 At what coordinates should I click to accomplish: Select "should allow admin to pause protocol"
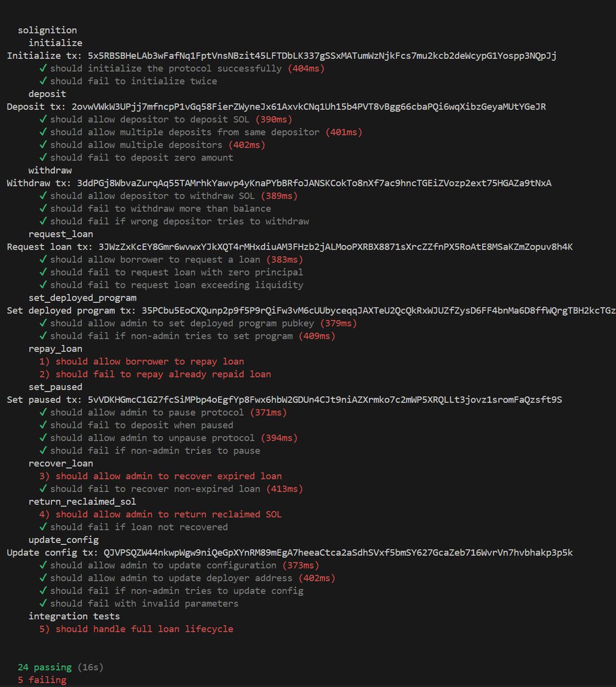tap(163, 412)
